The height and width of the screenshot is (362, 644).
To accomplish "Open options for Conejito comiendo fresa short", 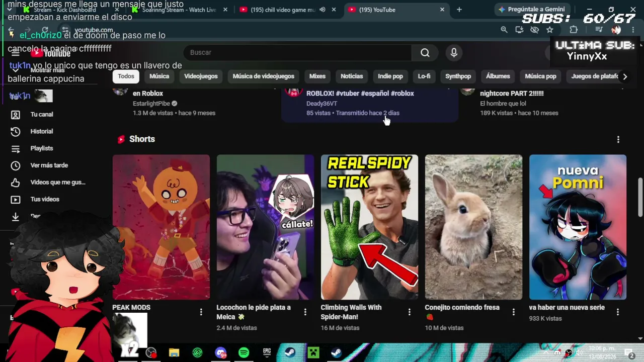I will pos(513,312).
